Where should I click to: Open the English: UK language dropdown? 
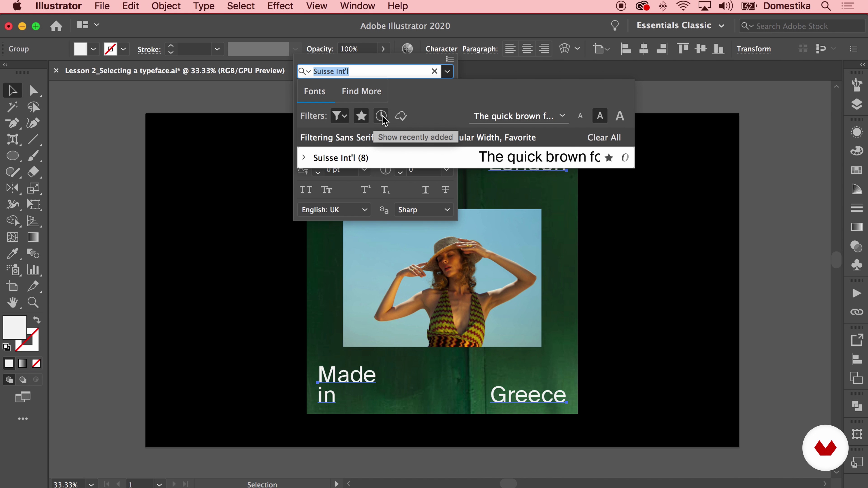pos(334,210)
